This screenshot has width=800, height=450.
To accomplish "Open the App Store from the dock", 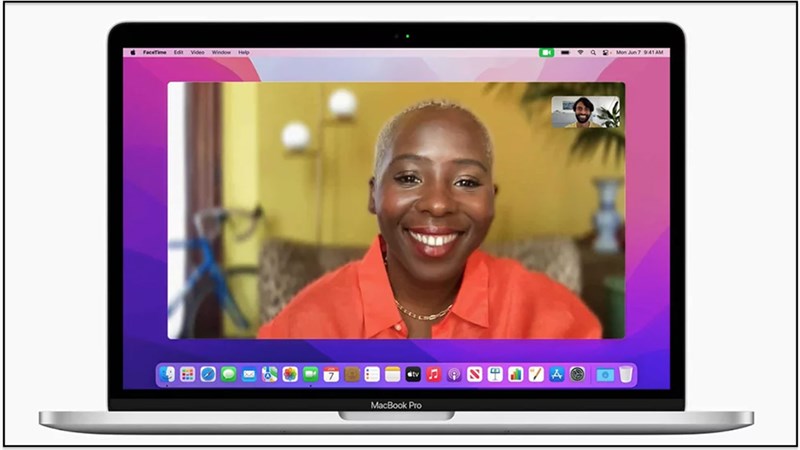I will [557, 374].
